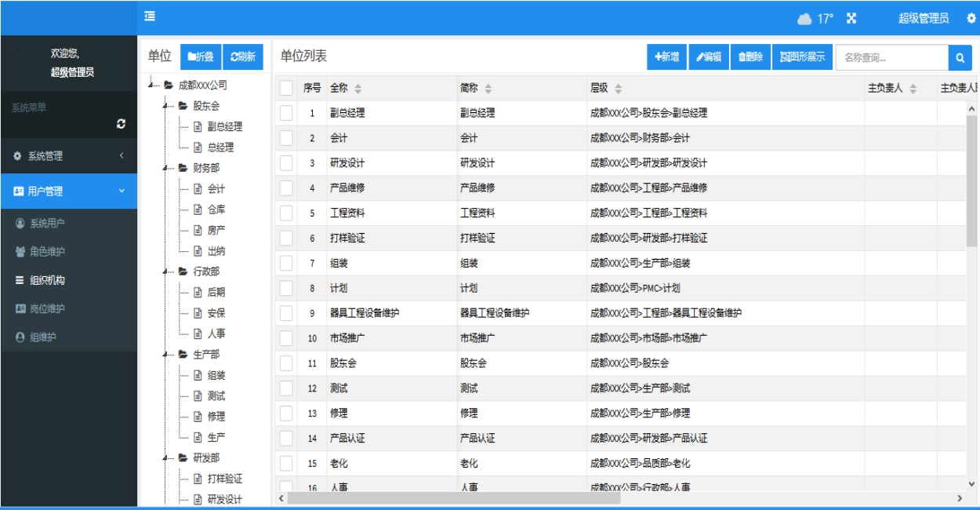
Task: Collapse the 用户管理 sidebar menu
Action: pos(68,191)
